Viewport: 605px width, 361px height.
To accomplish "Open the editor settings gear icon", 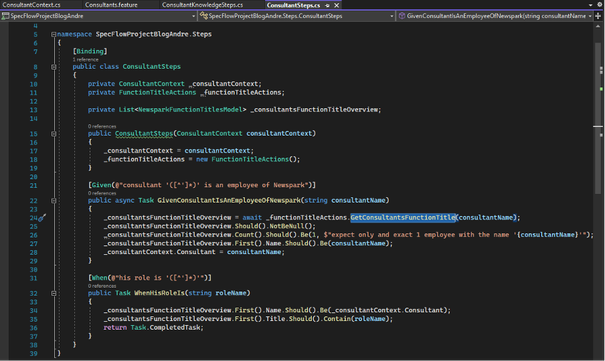I will (600, 5).
